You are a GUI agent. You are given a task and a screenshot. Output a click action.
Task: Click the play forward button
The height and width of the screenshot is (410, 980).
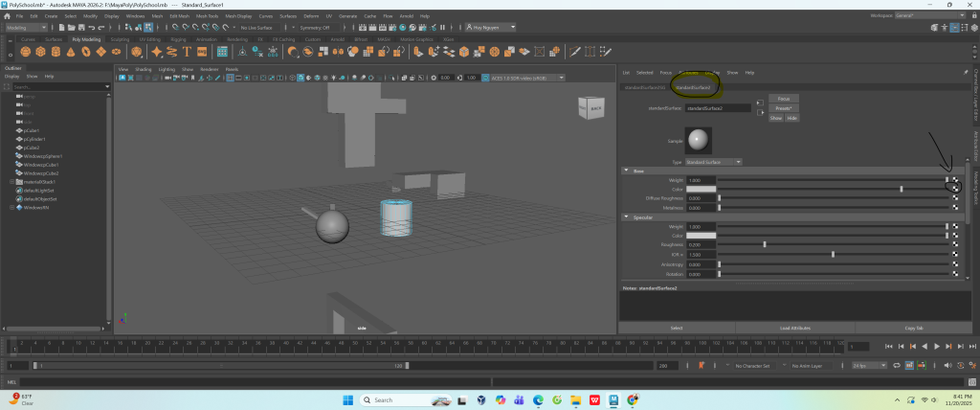(937, 346)
